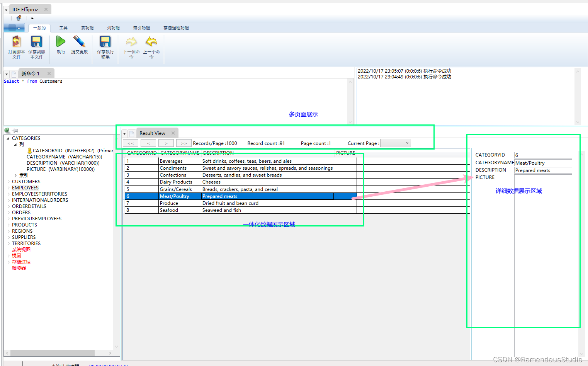
Task: Click the 保存到腳本文件 save icon
Action: click(37, 47)
